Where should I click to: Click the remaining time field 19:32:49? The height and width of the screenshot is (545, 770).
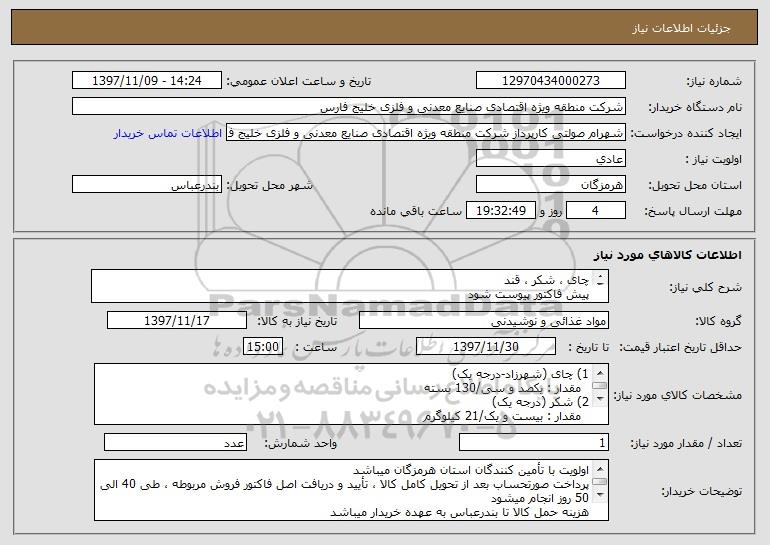500,211
